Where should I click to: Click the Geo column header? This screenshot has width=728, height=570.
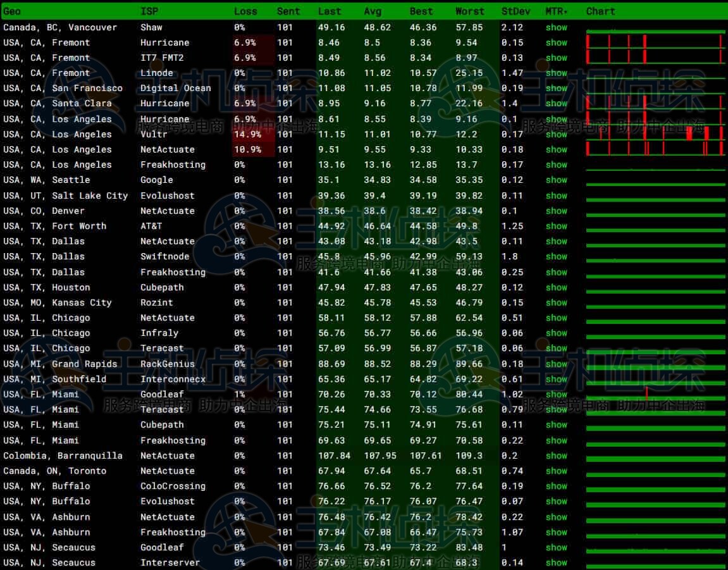click(12, 11)
